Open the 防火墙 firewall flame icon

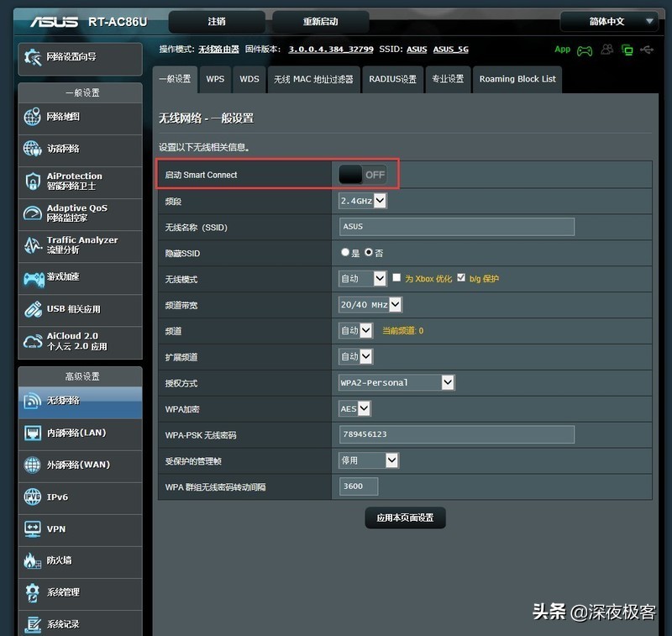[33, 560]
